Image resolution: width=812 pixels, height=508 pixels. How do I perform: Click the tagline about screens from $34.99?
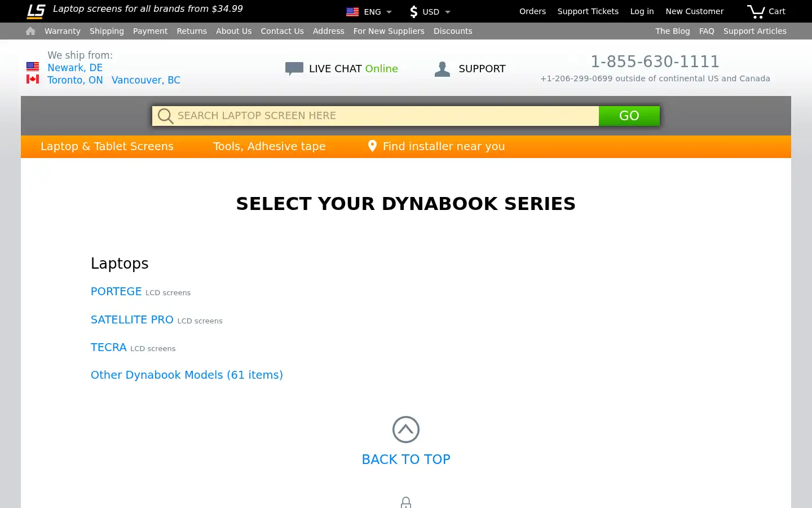[x=148, y=9]
